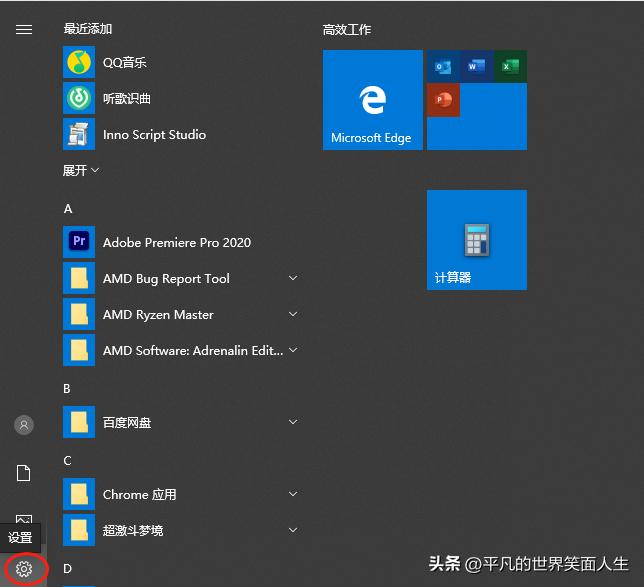Image resolution: width=644 pixels, height=587 pixels.
Task: Open the user account icon
Action: [24, 425]
